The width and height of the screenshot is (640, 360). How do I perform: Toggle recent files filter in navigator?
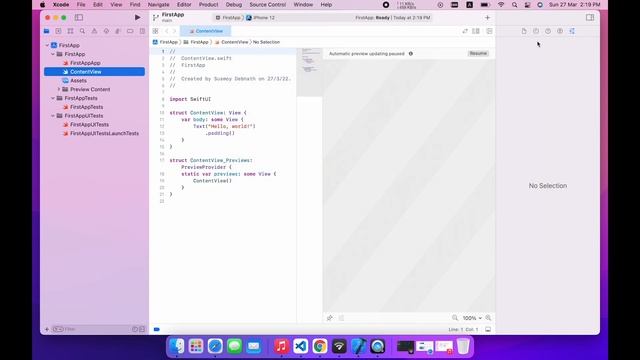134,329
